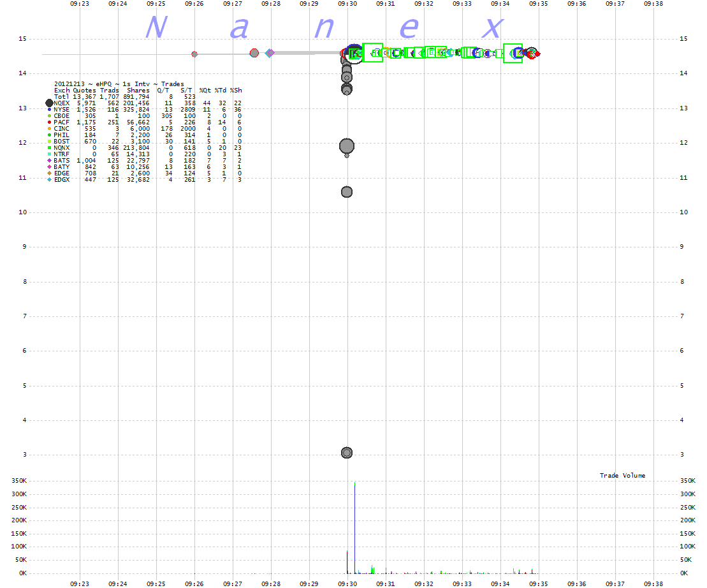Click the 'Quotes' column header
Viewport: 707px width, 588px height.
pos(84,90)
